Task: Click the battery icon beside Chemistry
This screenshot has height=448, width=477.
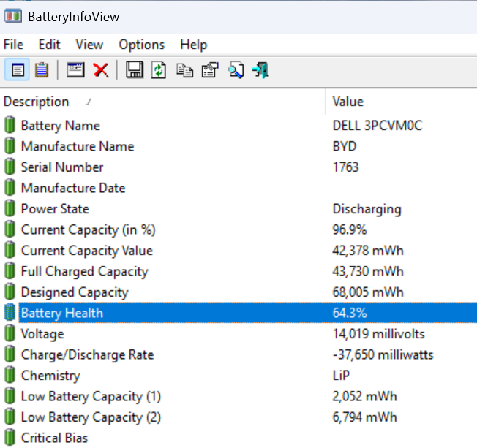Action: (x=10, y=375)
